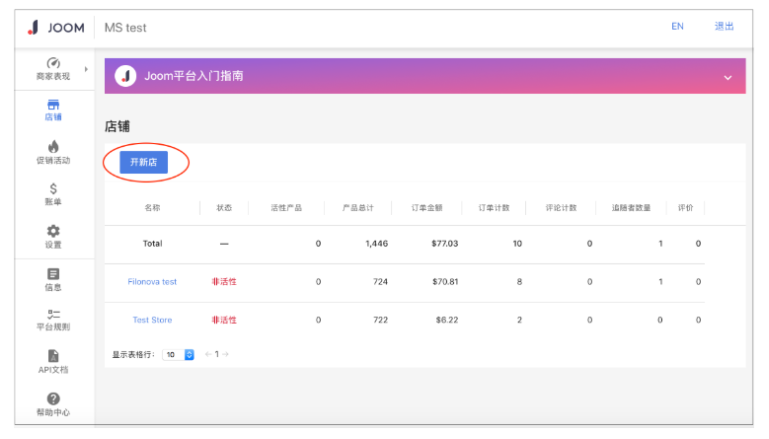Sort by 订单计数 column header
769x439 pixels.
[x=494, y=208]
